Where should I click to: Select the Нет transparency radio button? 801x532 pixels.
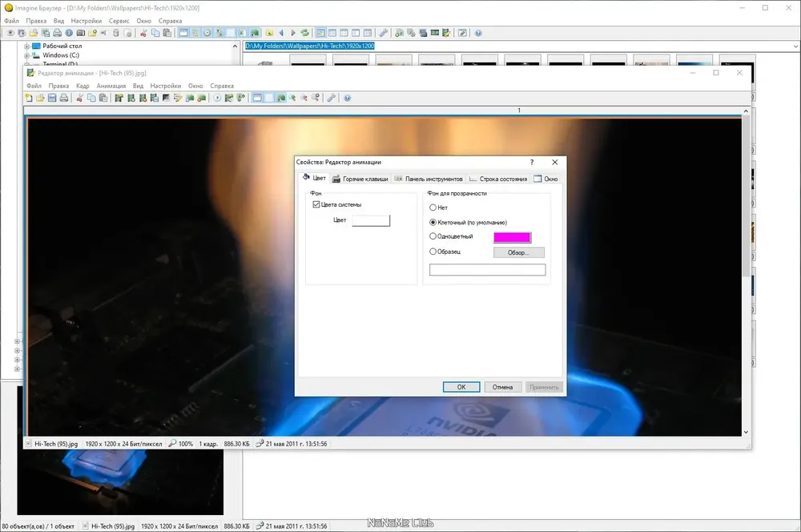pyautogui.click(x=433, y=208)
